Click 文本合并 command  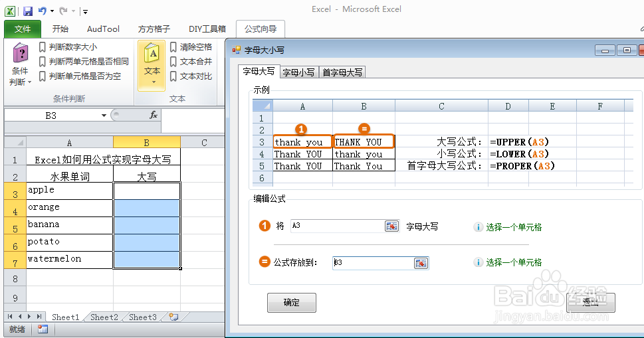(x=191, y=62)
